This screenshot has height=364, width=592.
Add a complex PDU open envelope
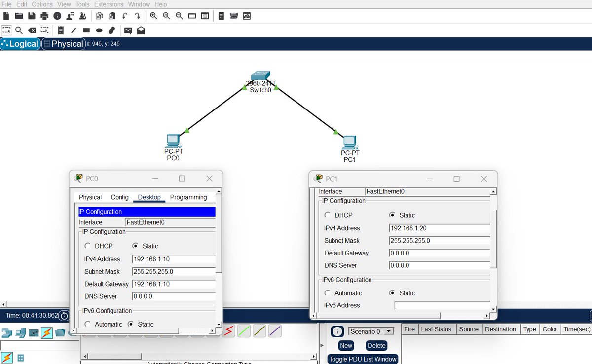click(141, 30)
